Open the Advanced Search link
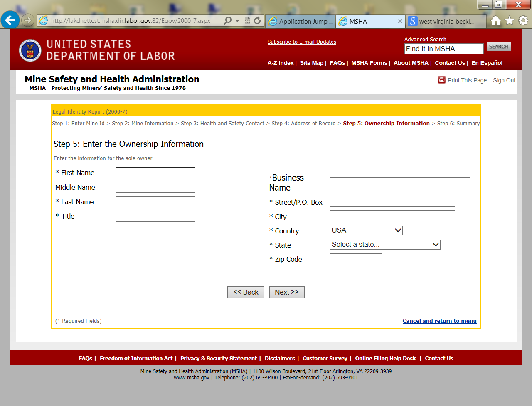This screenshot has height=406, width=532. tap(425, 40)
